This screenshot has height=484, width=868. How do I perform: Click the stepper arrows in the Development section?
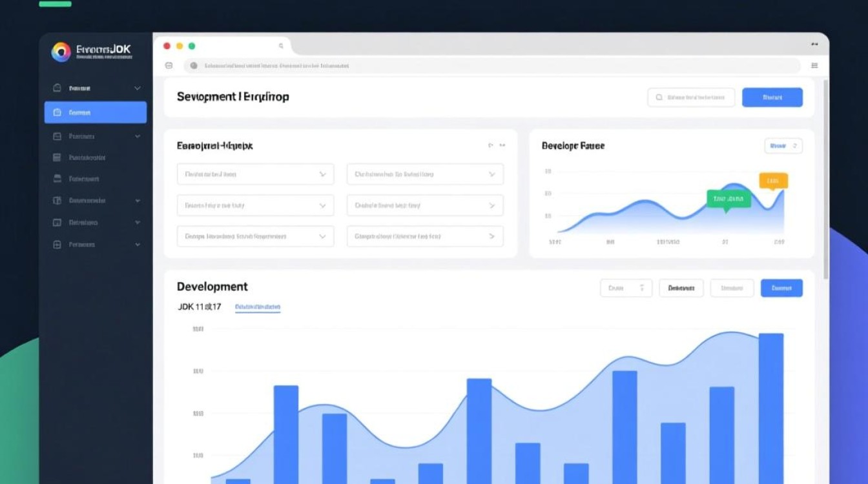coord(641,288)
